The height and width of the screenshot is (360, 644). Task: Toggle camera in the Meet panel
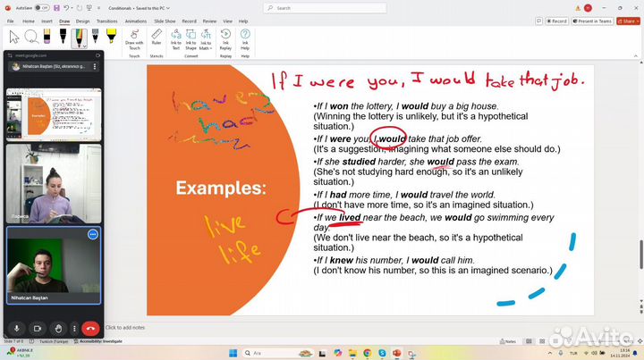tap(38, 328)
